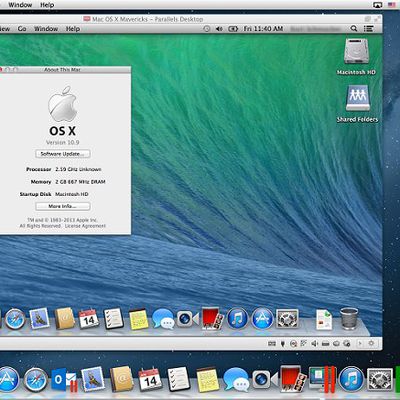Open the guest Help menu
Image resolution: width=400 pixels, height=400 pixels.
click(73, 29)
